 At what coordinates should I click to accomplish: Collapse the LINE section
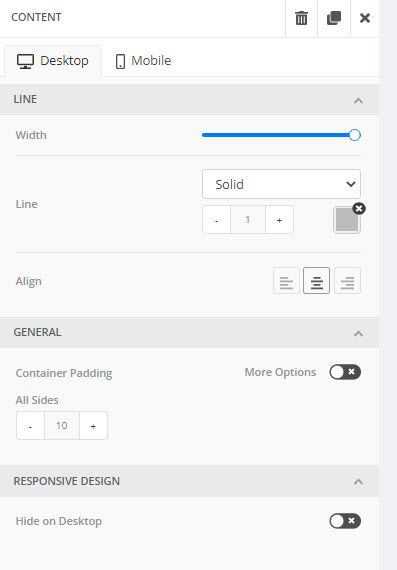[358, 100]
